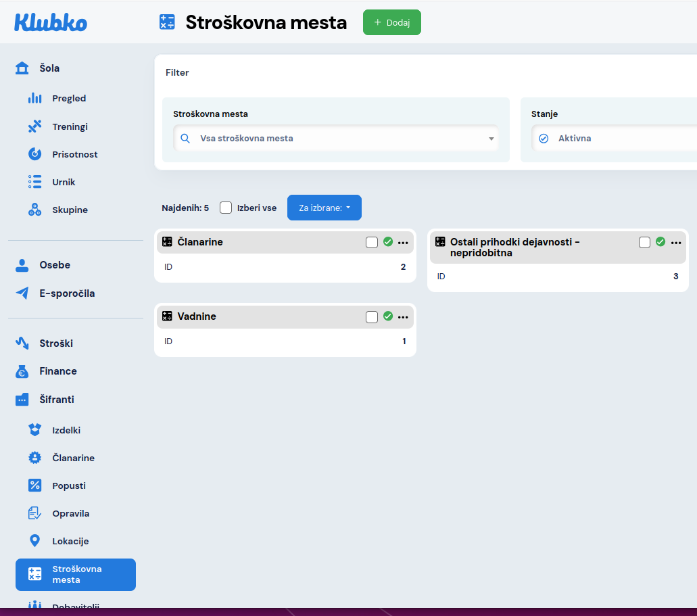Click the Klubko logo
The image size is (697, 616).
[x=51, y=22]
